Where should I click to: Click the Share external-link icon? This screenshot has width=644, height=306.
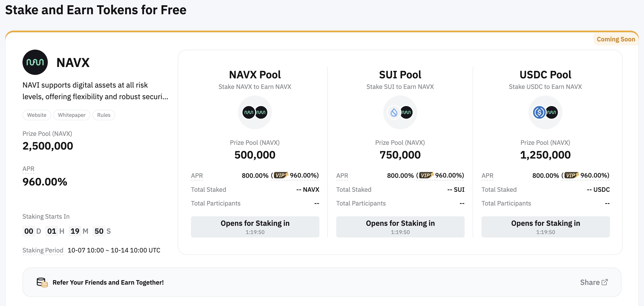[x=605, y=282]
